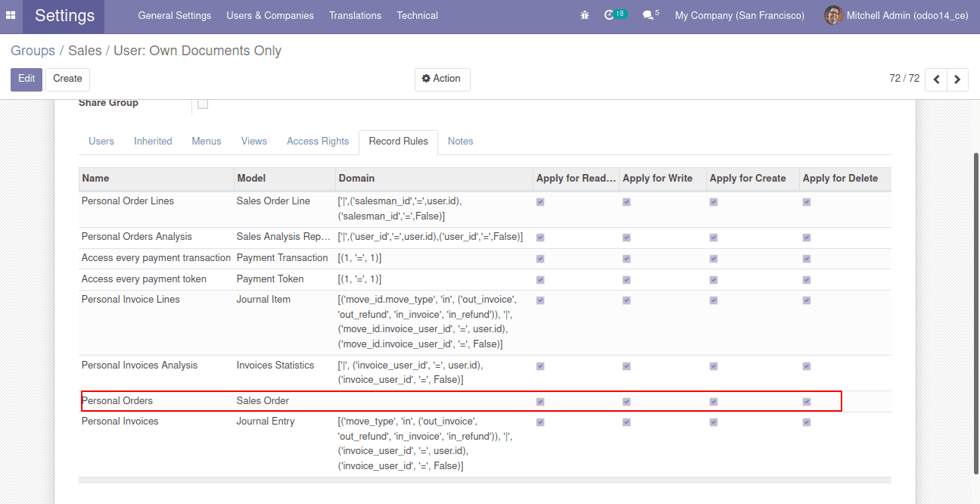
Task: Click the 72 / 72 pager counter
Action: point(904,79)
